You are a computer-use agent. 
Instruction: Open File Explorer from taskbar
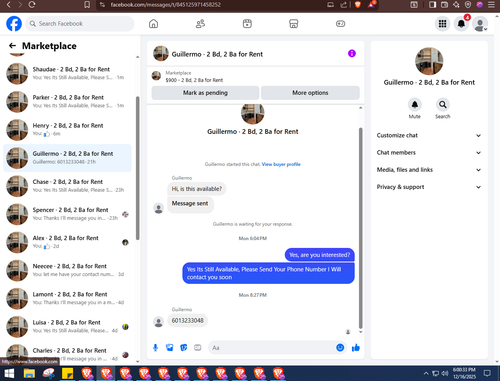[x=29, y=373]
